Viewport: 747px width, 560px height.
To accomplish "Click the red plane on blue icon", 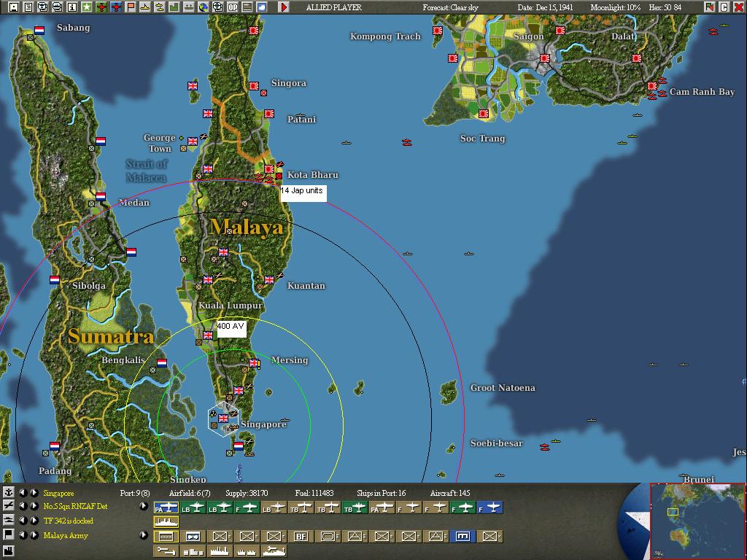I will [x=116, y=7].
